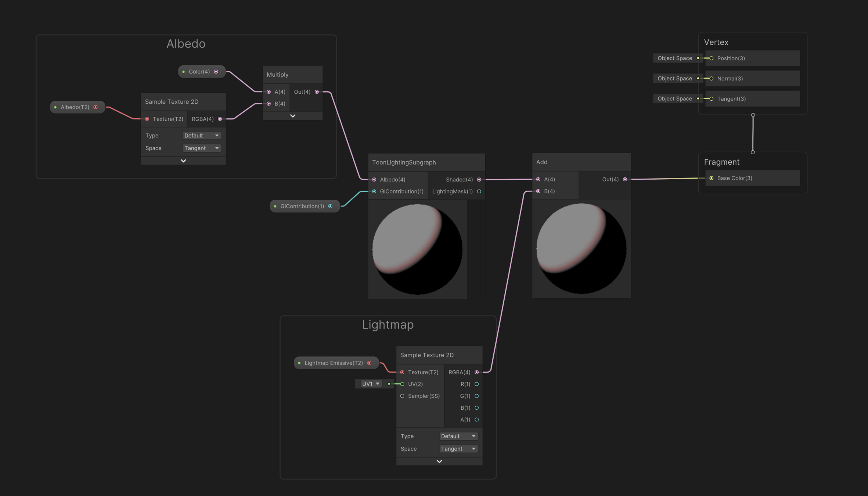This screenshot has height=496, width=868.
Task: Select the GIContribution(1) property node
Action: (x=302, y=206)
